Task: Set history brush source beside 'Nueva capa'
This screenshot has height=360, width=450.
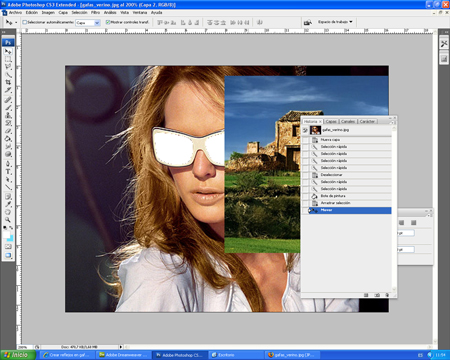Action: tap(305, 140)
